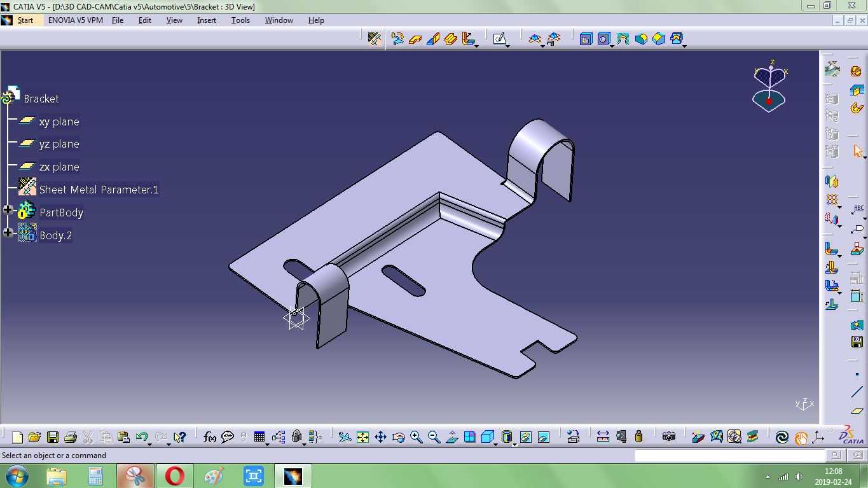Select the Hole tool
The height and width of the screenshot is (488, 868).
point(603,39)
